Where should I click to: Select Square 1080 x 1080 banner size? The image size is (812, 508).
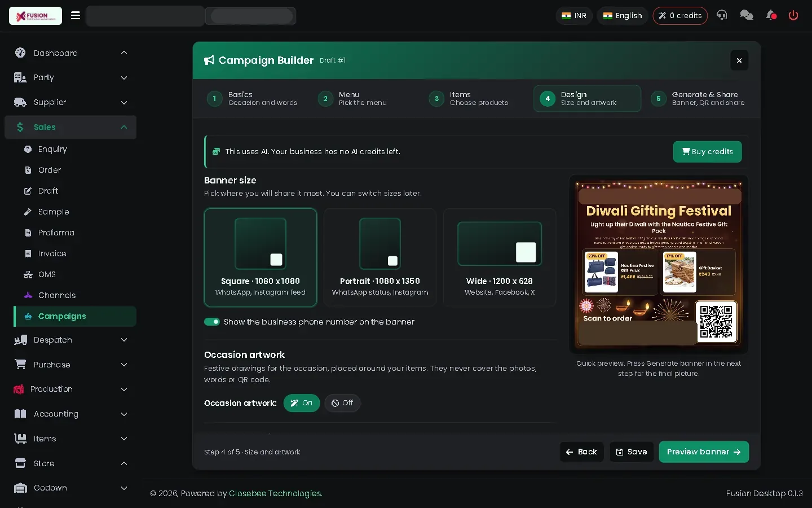(261, 257)
